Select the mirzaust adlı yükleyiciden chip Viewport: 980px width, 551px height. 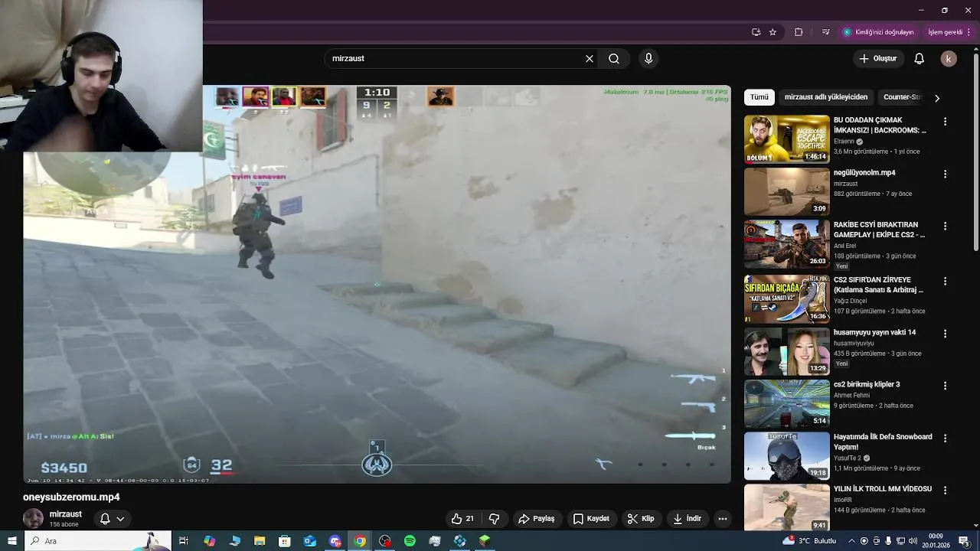826,97
